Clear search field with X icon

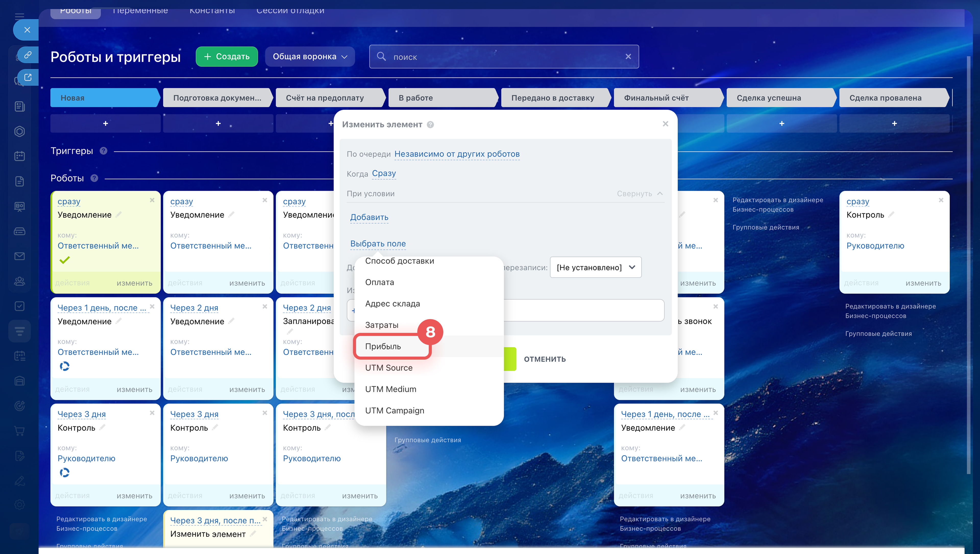click(x=628, y=57)
